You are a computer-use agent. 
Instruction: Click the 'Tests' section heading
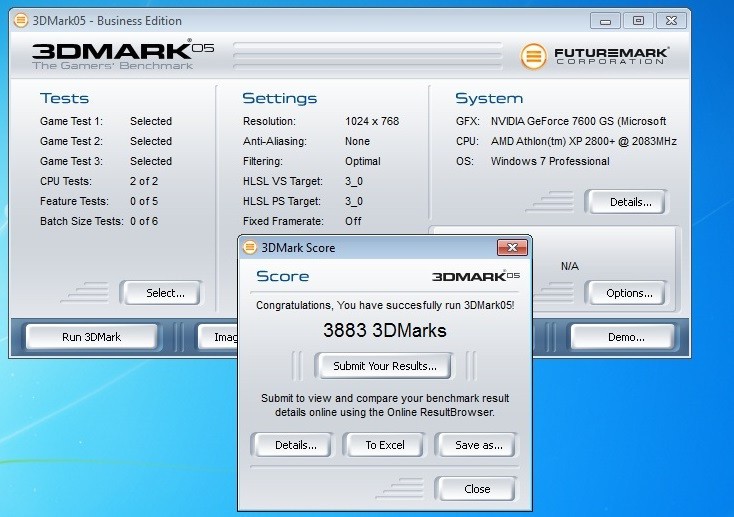tap(64, 98)
